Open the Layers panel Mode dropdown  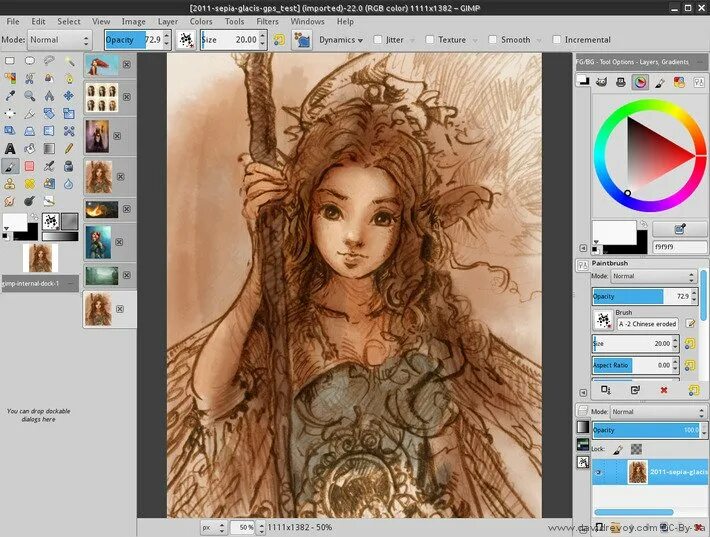658,412
